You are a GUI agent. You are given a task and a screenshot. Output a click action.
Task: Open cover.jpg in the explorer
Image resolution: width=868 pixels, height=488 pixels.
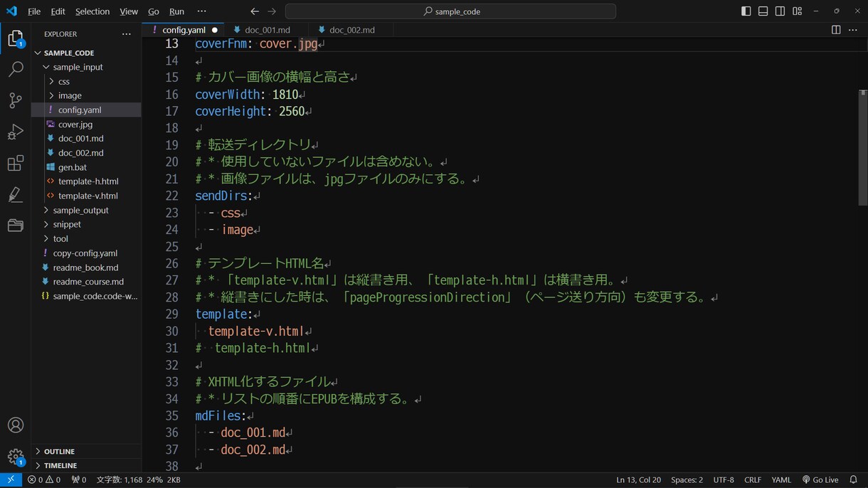86,124
